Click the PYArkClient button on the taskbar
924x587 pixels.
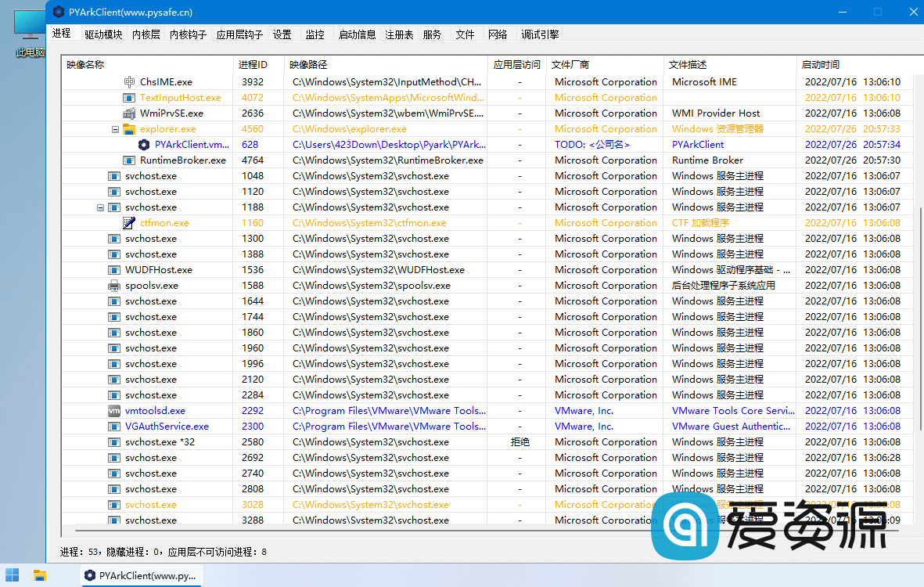tap(141, 575)
